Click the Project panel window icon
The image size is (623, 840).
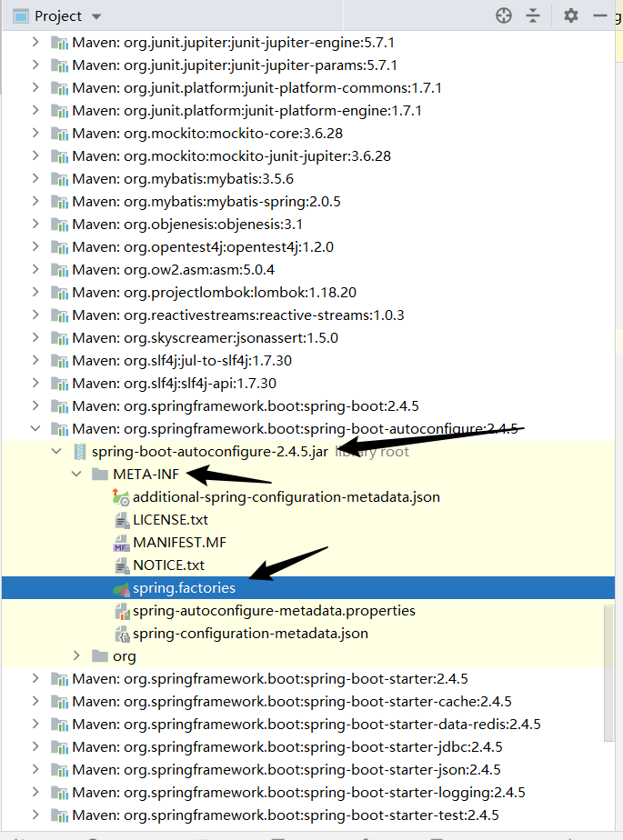[x=21, y=16]
